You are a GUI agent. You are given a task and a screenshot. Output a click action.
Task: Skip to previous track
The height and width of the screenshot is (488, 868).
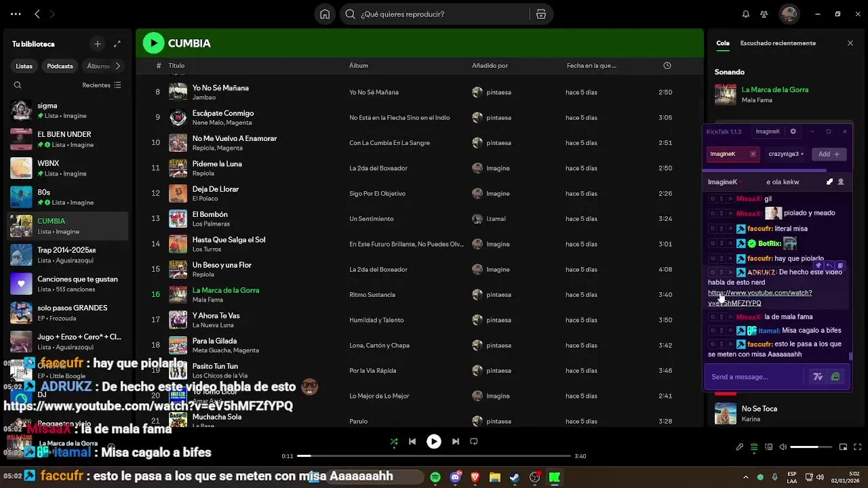(x=412, y=442)
